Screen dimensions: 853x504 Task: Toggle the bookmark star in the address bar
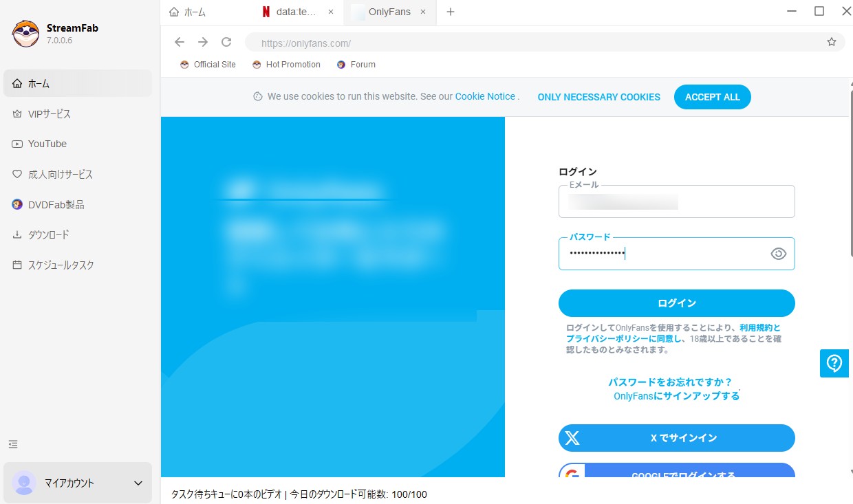pyautogui.click(x=831, y=42)
